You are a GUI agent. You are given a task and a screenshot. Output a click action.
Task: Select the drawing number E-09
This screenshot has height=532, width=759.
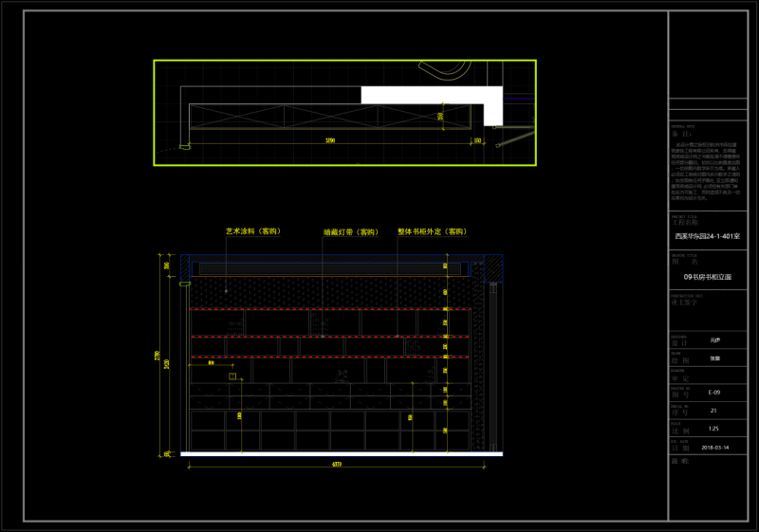click(x=714, y=392)
